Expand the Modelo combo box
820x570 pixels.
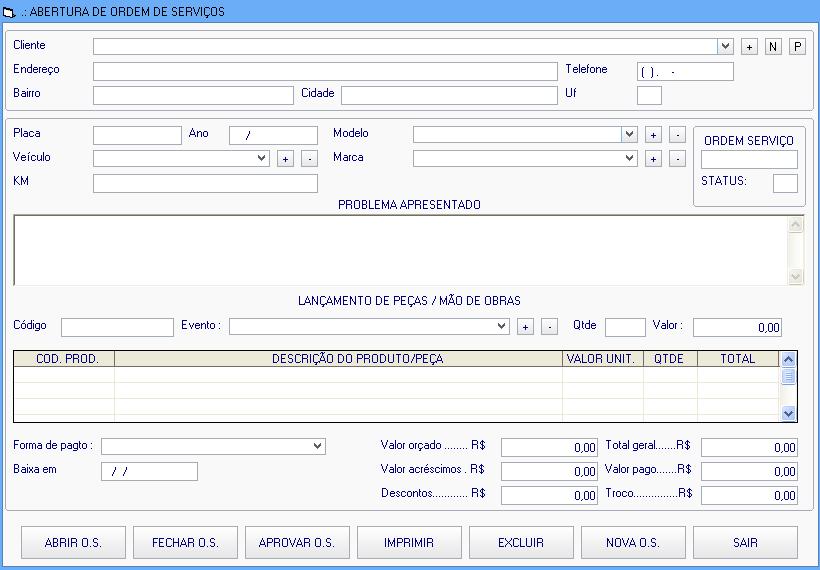click(x=629, y=135)
